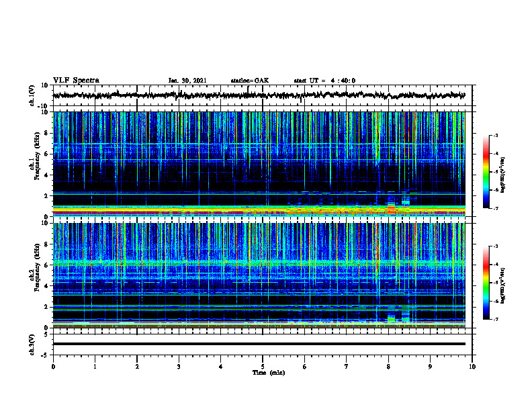This screenshot has height=411, width=532.
Task: Click the "-3" label on ch.2 color bar
Action: [x=496, y=246]
